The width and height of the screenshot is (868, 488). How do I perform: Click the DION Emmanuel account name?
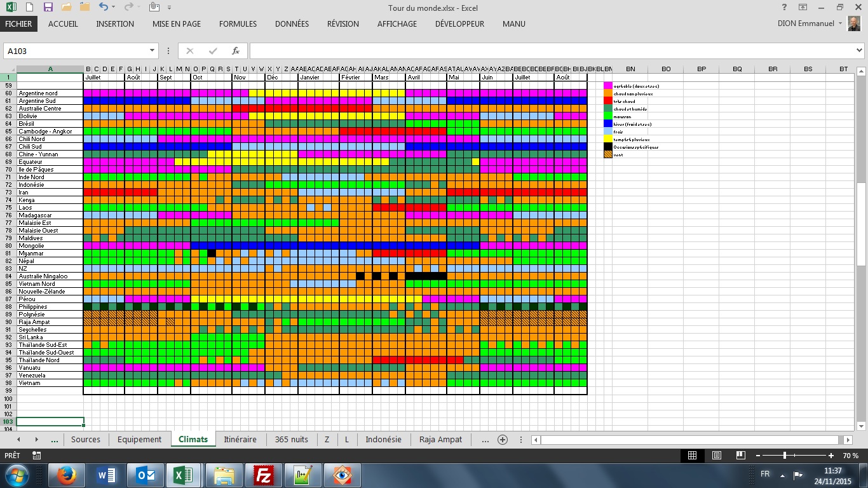tap(806, 24)
